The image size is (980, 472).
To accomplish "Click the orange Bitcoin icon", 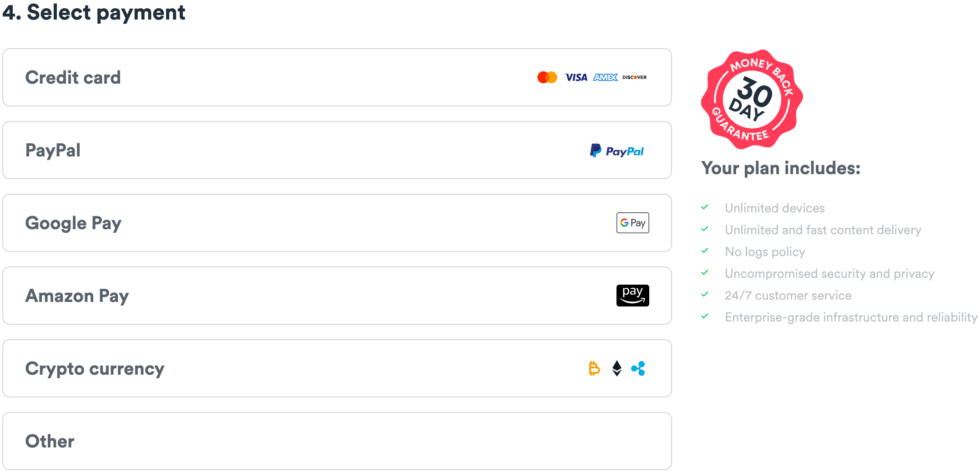I will click(594, 368).
